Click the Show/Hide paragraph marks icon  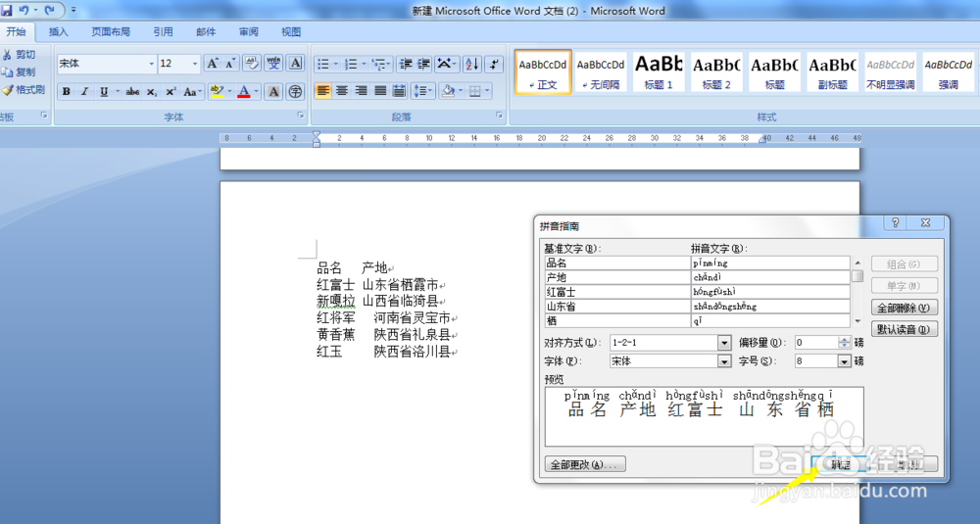pos(494,64)
